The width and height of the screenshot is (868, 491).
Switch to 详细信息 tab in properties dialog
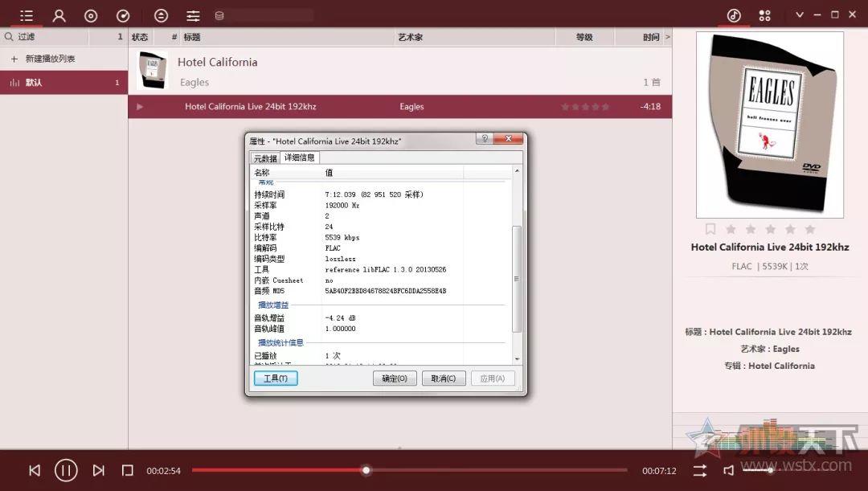coord(300,158)
